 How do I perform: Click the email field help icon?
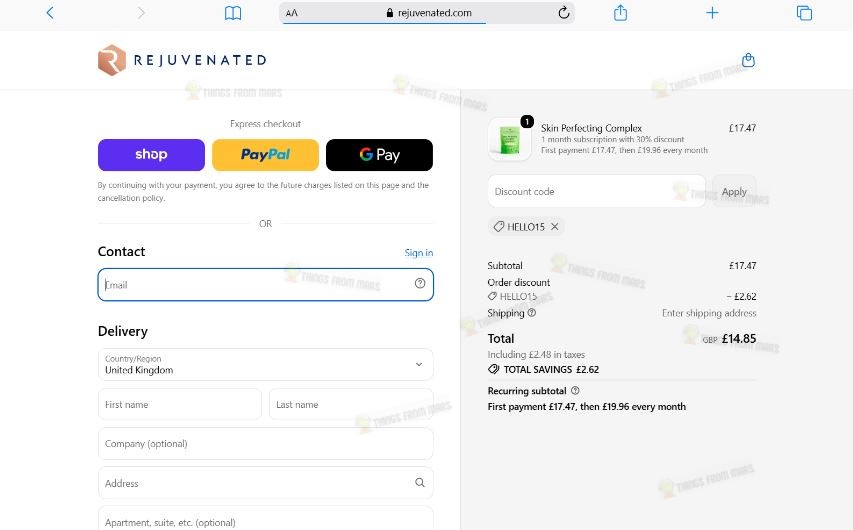420,283
